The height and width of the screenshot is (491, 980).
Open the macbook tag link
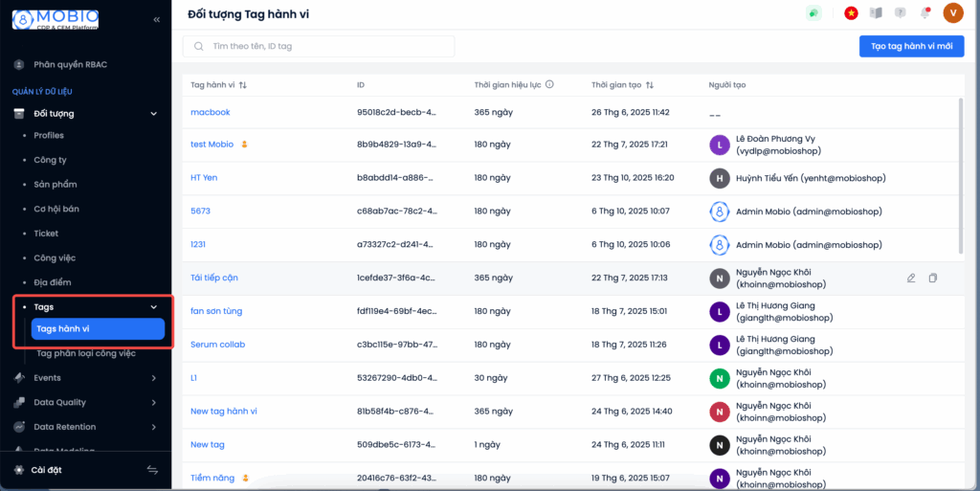pos(211,112)
